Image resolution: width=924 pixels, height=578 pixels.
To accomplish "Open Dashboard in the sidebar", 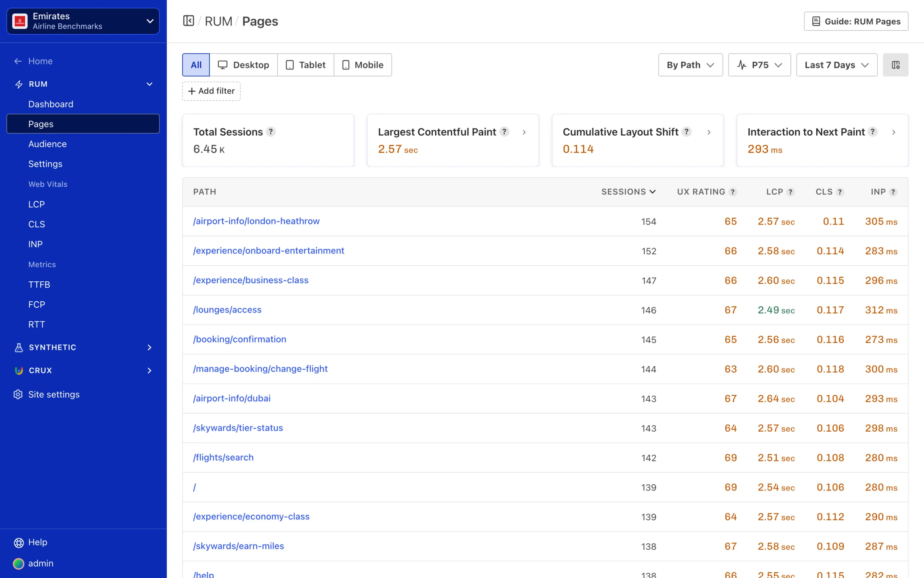I will coord(51,104).
